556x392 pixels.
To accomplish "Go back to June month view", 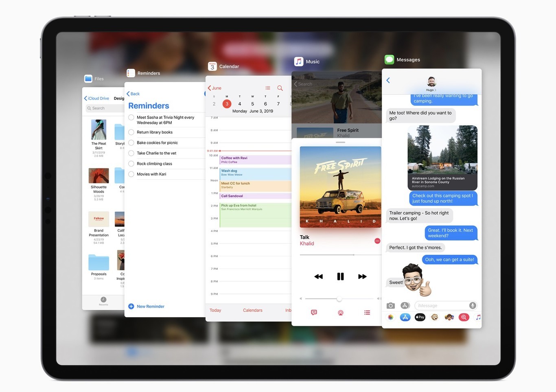I will [215, 88].
